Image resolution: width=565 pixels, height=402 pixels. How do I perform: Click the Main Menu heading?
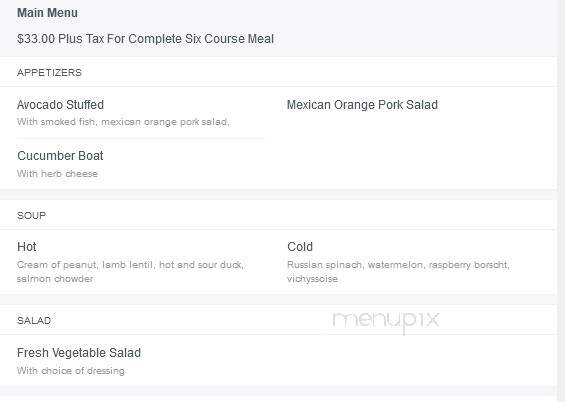pyautogui.click(x=47, y=13)
